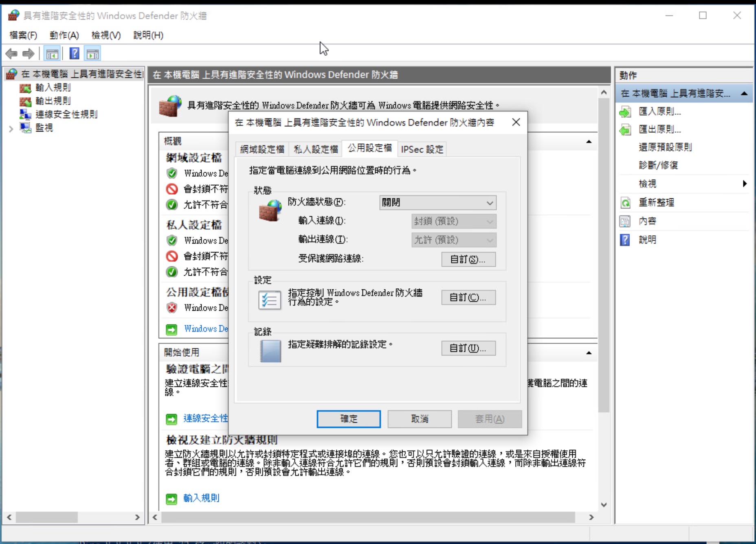Open the 輸入規則 link at bottom
This screenshot has height=544, width=756.
point(201,498)
